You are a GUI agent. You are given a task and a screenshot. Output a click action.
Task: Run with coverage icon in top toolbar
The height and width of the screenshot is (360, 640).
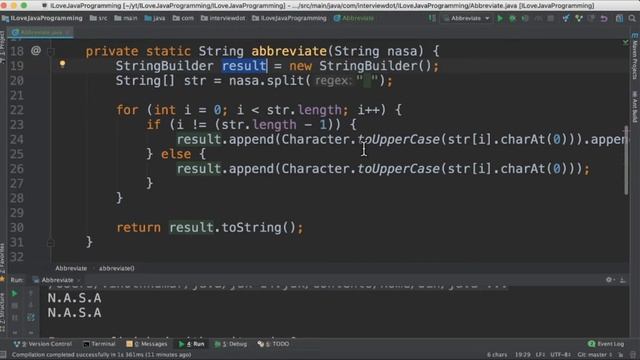click(525, 18)
